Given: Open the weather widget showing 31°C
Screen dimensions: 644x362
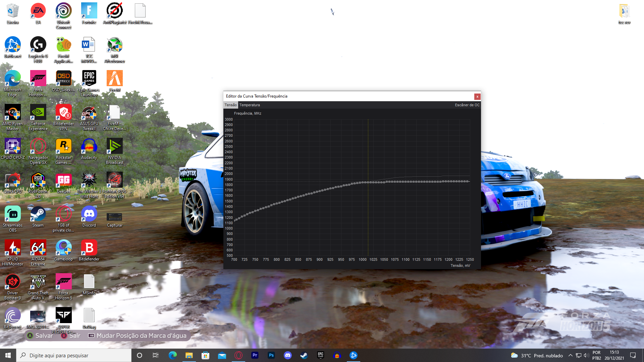Looking at the screenshot, I should (x=536, y=355).
